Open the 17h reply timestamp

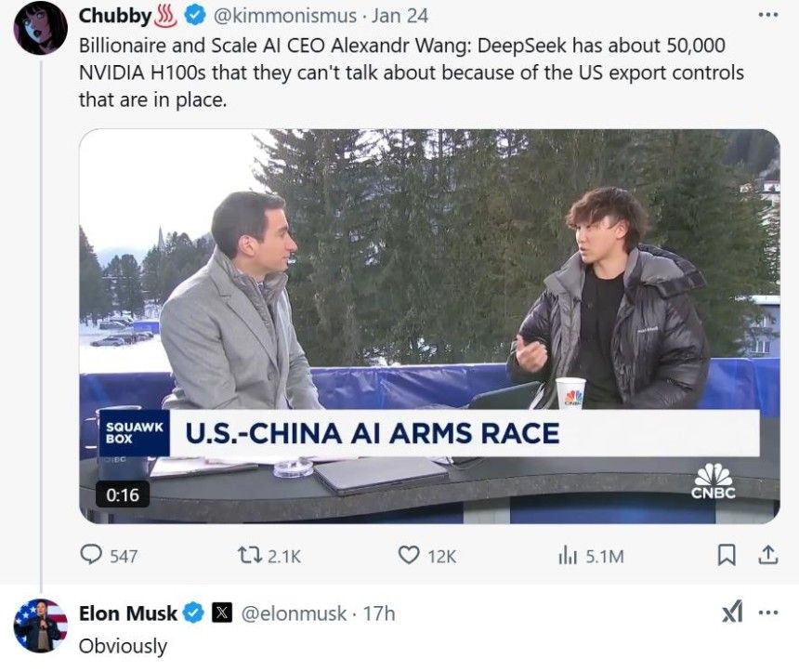pyautogui.click(x=381, y=613)
